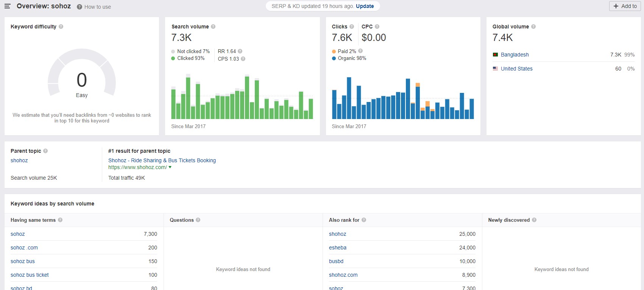Click the Total traffic 49K text
This screenshot has height=290, width=644.
click(126, 178)
